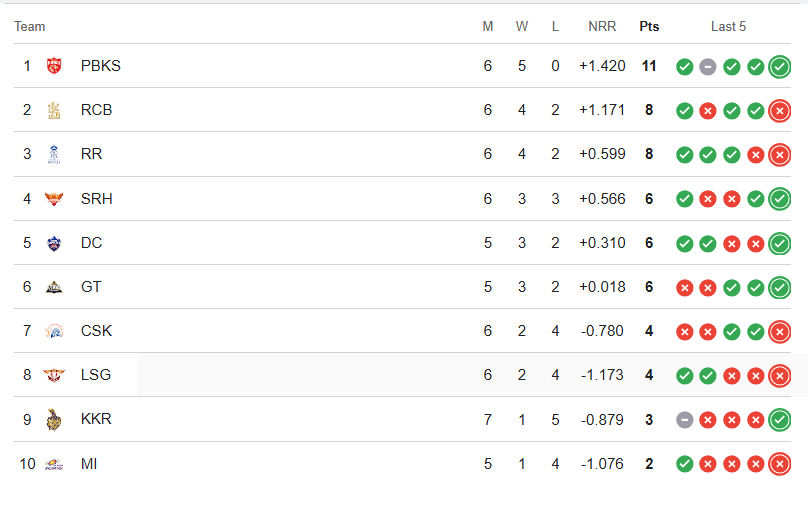Click the Last 5 column header
This screenshot has height=509, width=808.
[728, 26]
